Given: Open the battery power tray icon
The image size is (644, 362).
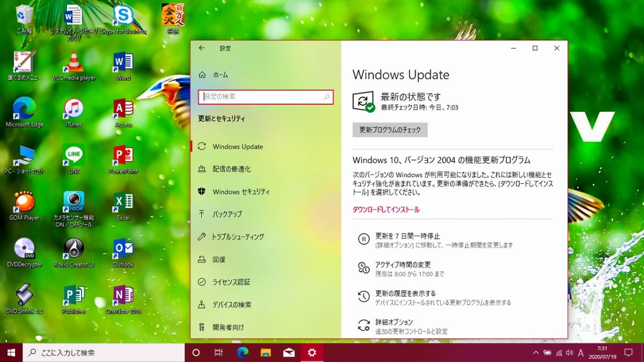Looking at the screenshot, I should pos(547,353).
